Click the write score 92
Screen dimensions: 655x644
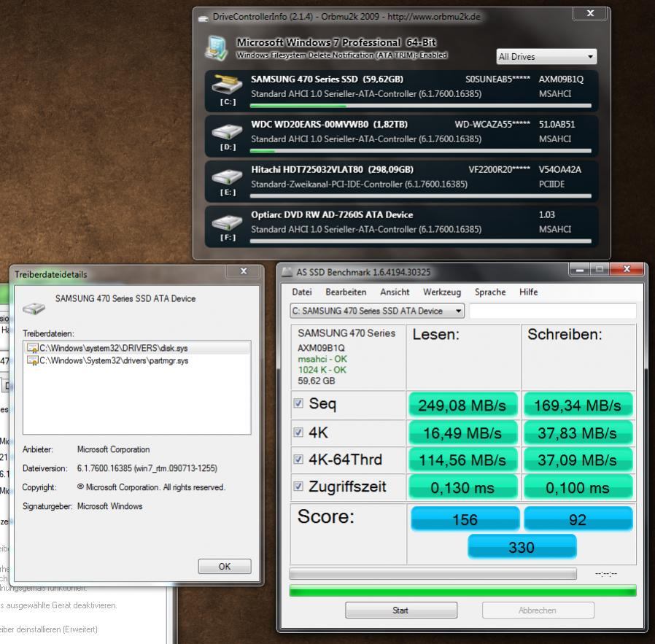pos(578,519)
